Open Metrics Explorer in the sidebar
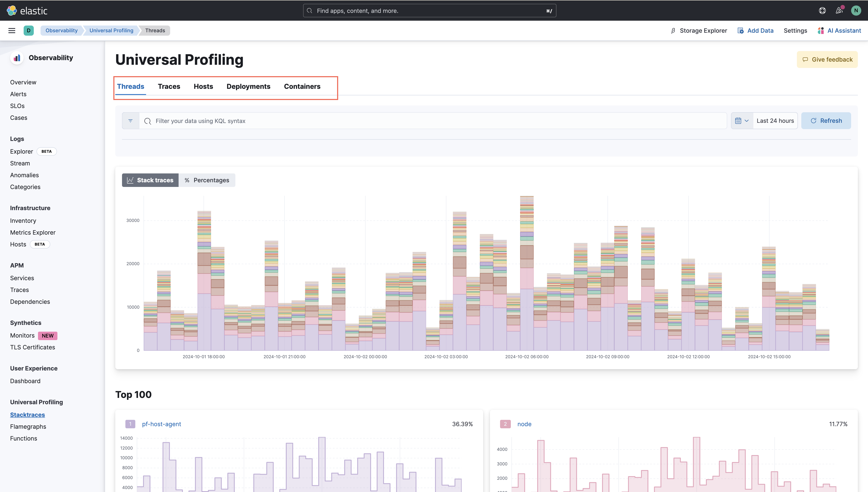 [x=33, y=232]
